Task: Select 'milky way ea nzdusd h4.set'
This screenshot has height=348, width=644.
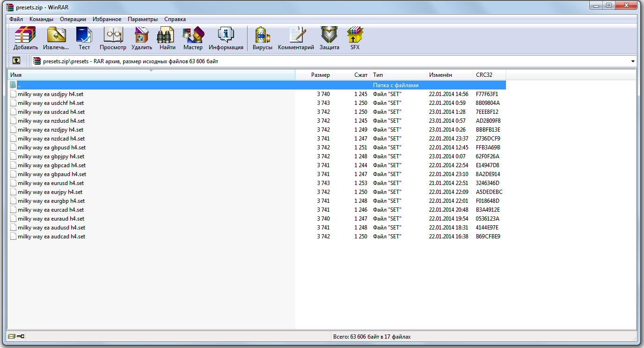Action: click(x=51, y=121)
